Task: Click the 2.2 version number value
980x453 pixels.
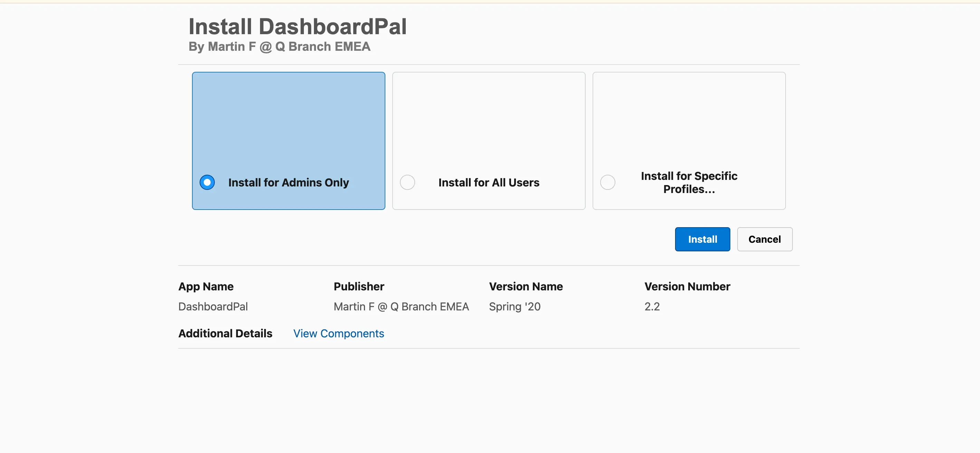Action: (x=652, y=307)
